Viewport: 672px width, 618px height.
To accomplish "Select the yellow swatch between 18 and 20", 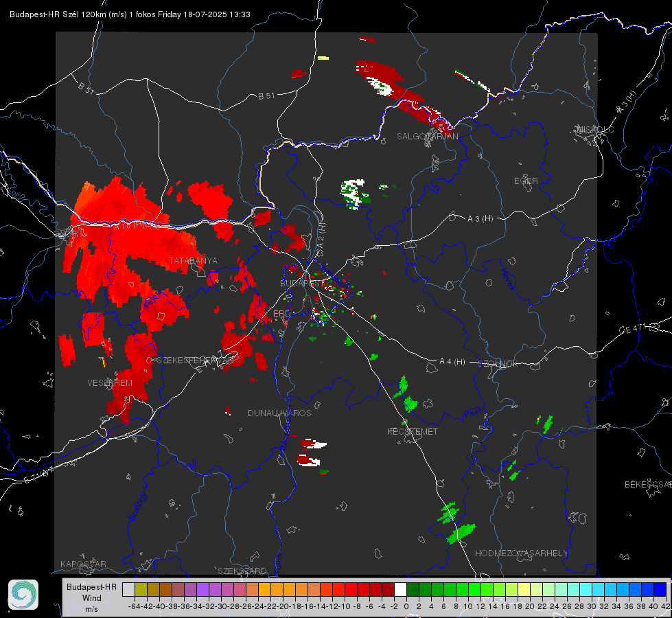I will point(524,589).
